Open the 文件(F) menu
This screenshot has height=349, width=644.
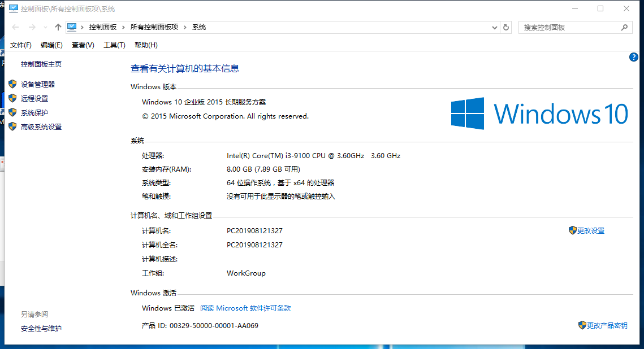pyautogui.click(x=20, y=45)
